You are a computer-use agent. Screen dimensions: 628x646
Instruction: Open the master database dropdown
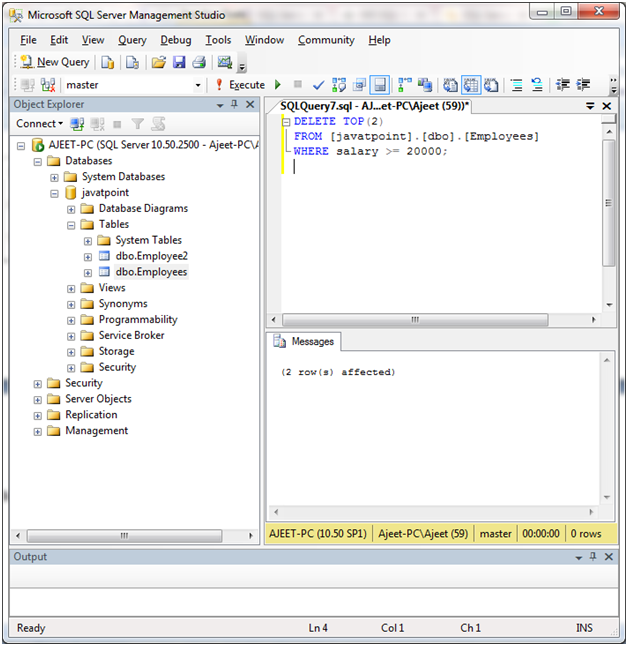click(x=198, y=85)
